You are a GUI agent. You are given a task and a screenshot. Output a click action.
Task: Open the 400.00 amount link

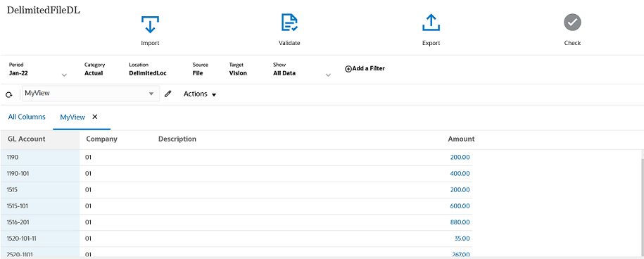tap(460, 174)
